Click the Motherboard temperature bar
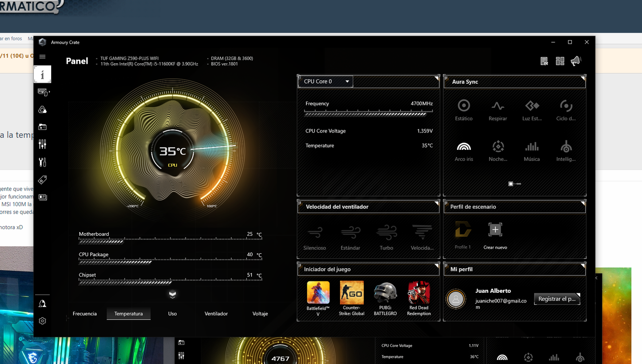 tap(170, 241)
